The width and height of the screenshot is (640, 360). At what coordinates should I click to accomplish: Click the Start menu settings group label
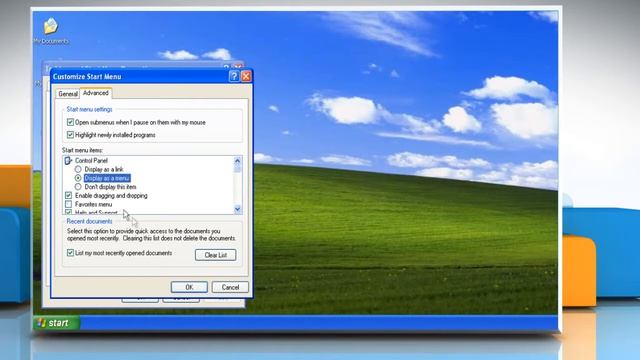click(89, 109)
